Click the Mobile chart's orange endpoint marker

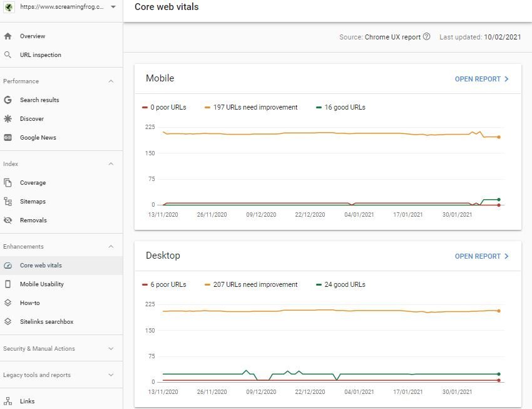[499, 137]
